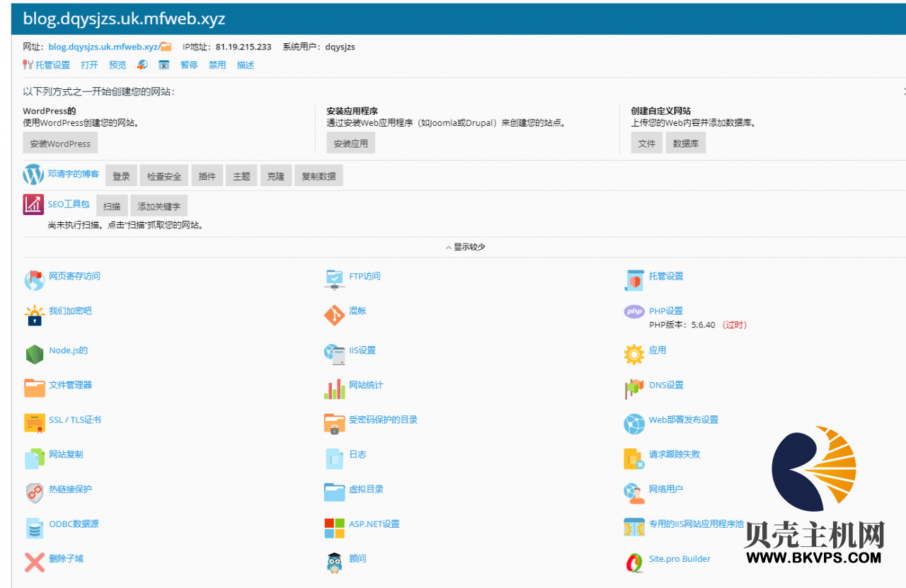906x588 pixels.
Task: Click the ASP.NET设置 icon
Action: click(334, 527)
